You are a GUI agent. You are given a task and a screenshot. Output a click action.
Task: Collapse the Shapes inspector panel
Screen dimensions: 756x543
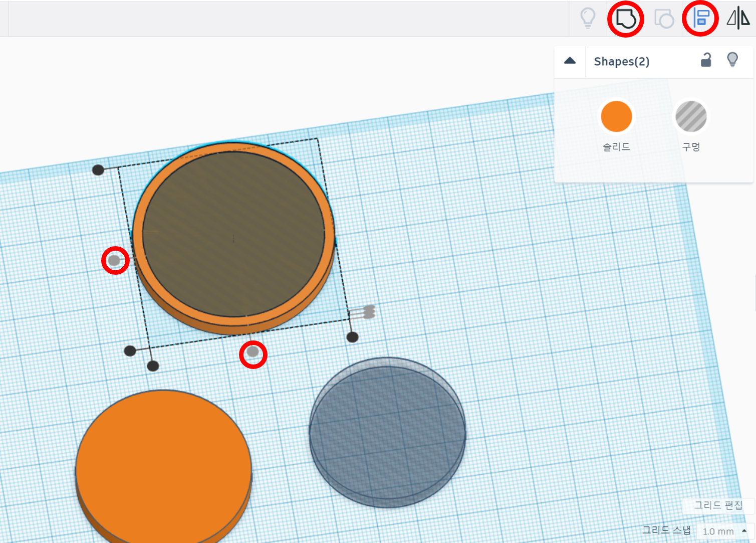click(570, 60)
